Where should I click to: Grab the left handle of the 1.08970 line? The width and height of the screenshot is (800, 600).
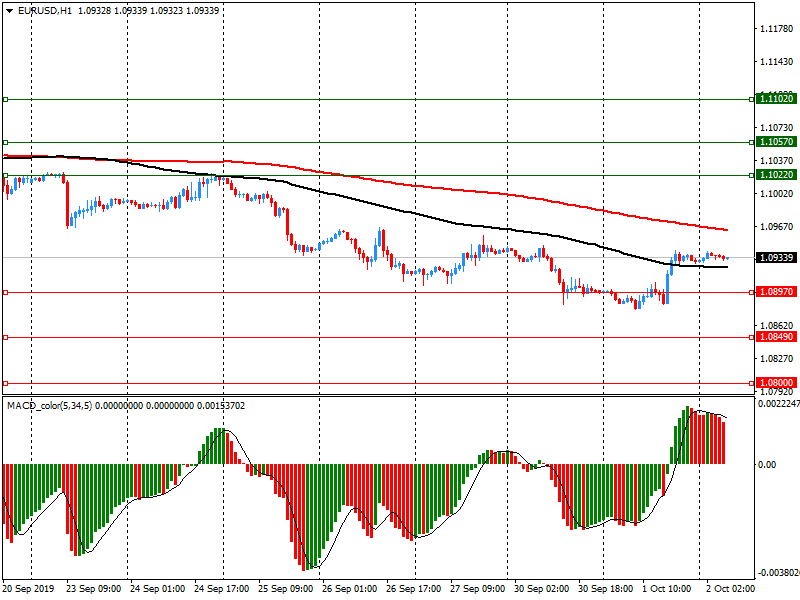(x=6, y=292)
